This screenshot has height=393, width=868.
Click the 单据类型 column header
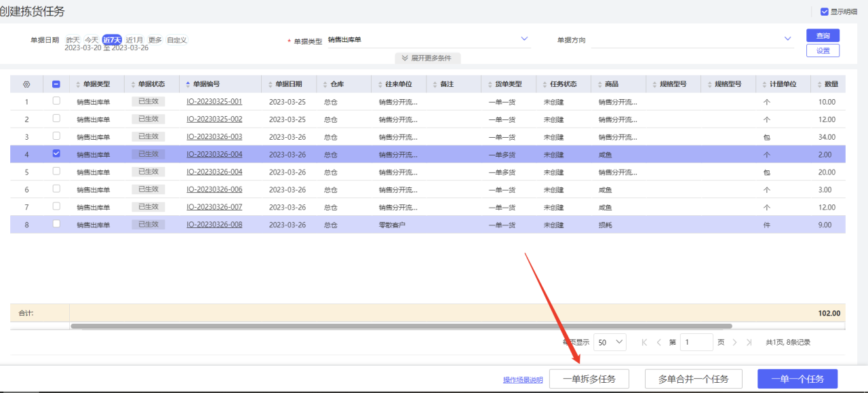click(96, 84)
